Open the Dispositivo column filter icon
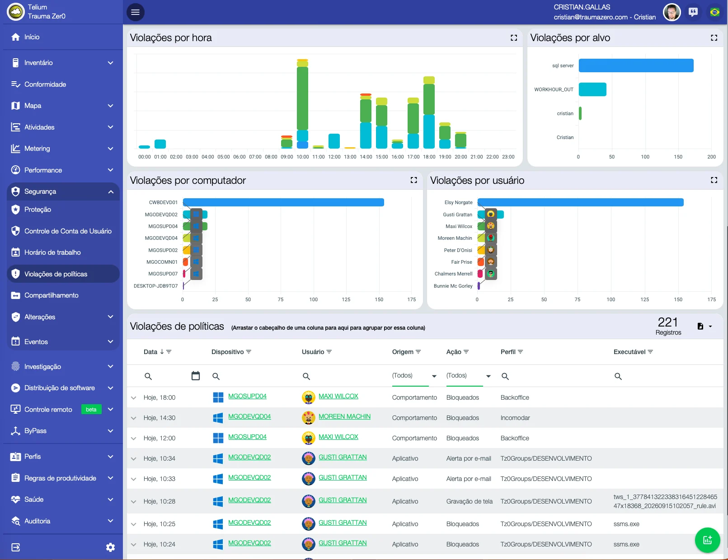 [249, 352]
